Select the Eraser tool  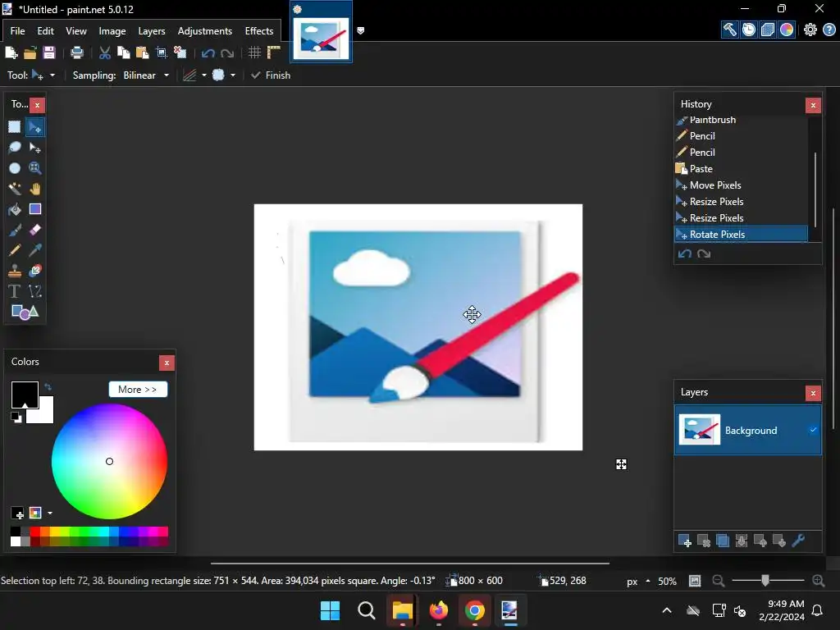coord(34,230)
